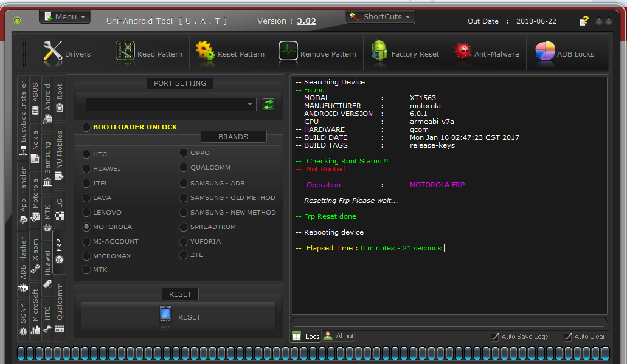This screenshot has width=627, height=364.
Task: Click the RESET button
Action: coord(178,317)
